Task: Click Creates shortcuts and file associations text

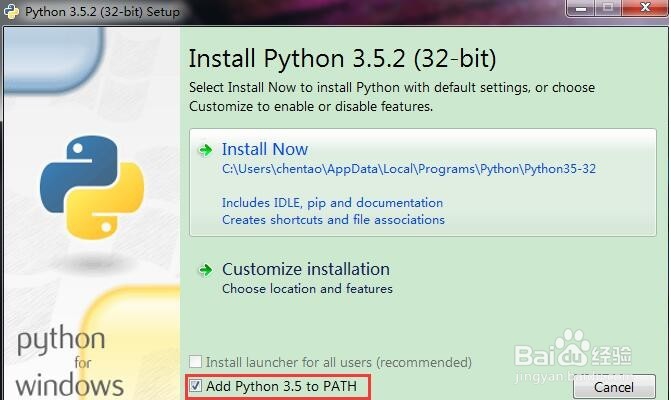Action: (x=333, y=219)
